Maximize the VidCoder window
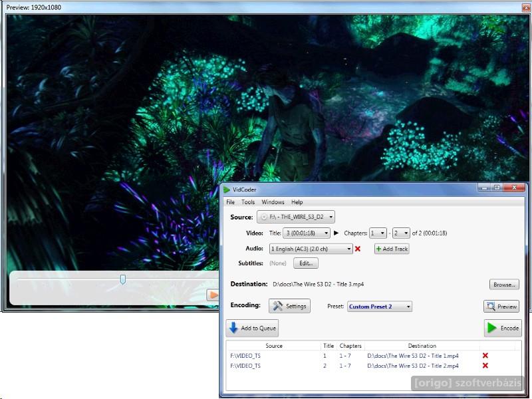The width and height of the screenshot is (532, 399). [497, 188]
